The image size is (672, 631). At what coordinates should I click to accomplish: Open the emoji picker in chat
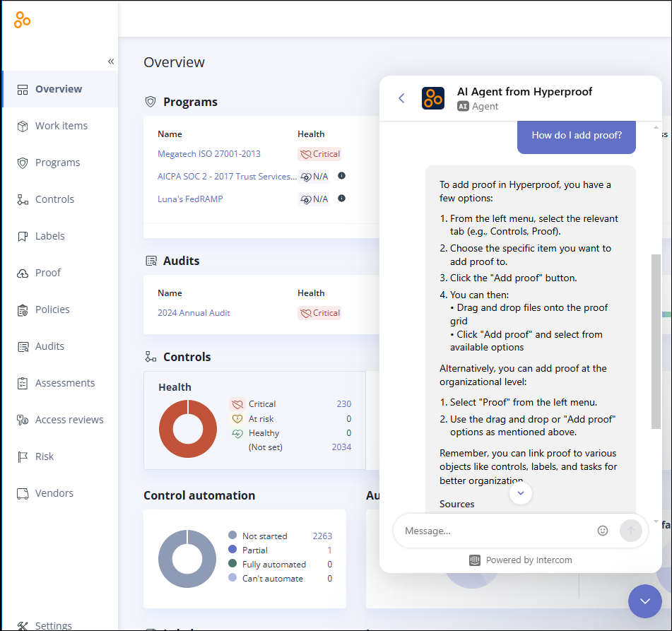point(603,531)
